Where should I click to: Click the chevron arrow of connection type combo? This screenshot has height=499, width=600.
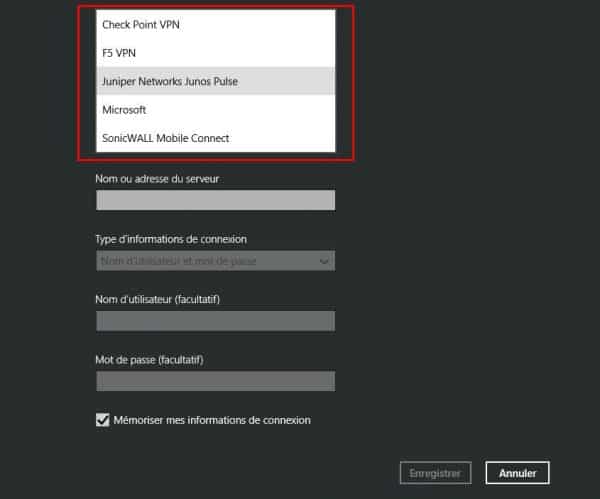click(324, 261)
